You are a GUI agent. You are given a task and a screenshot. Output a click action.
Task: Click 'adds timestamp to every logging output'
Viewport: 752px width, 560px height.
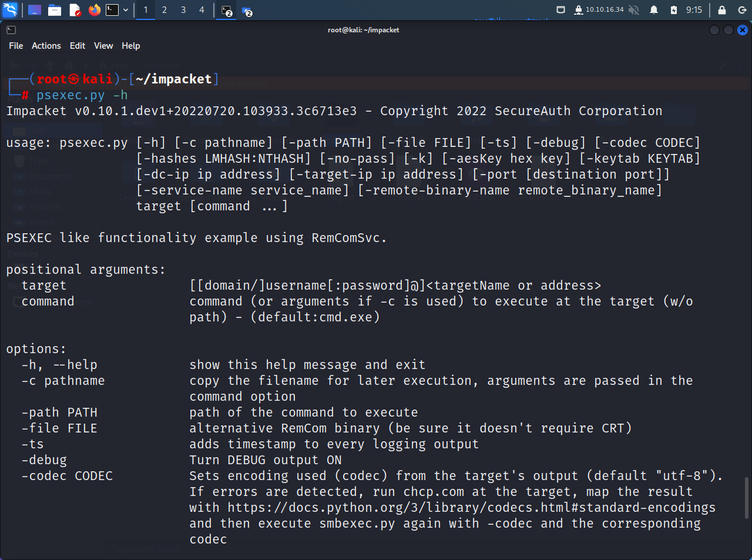click(334, 444)
